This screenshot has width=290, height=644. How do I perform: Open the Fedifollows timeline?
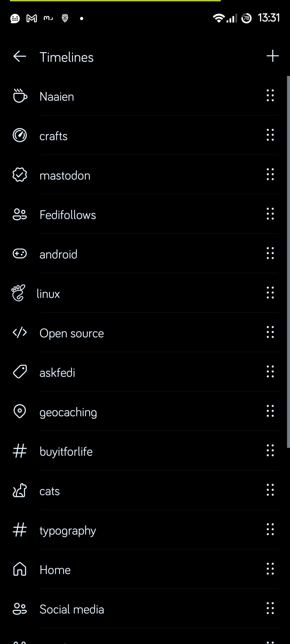tap(68, 215)
